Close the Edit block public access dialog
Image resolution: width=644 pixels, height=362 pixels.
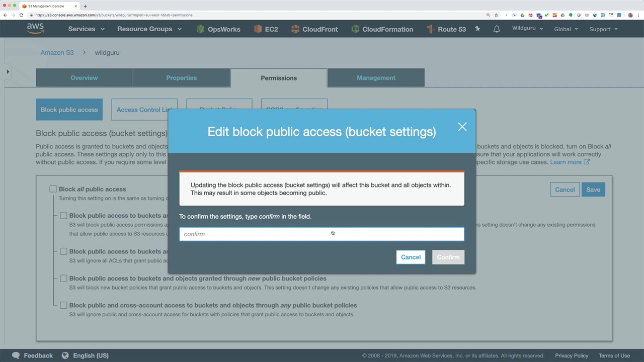(462, 127)
